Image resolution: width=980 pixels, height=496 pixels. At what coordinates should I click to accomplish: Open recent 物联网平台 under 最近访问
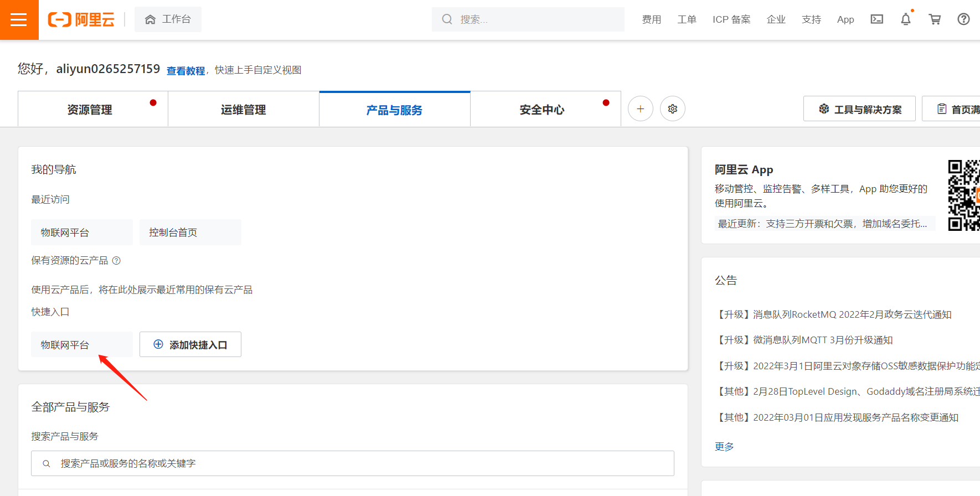click(x=82, y=232)
